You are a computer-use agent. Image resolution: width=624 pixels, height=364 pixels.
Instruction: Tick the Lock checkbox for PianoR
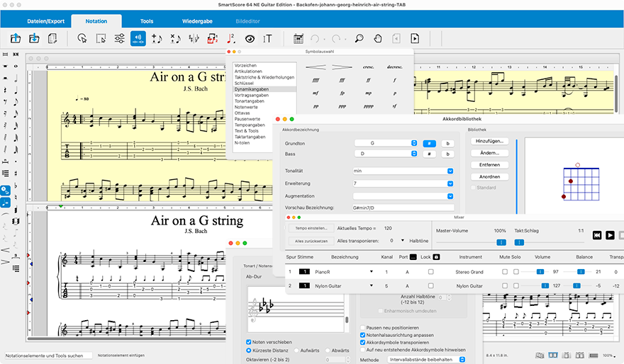[x=430, y=272]
